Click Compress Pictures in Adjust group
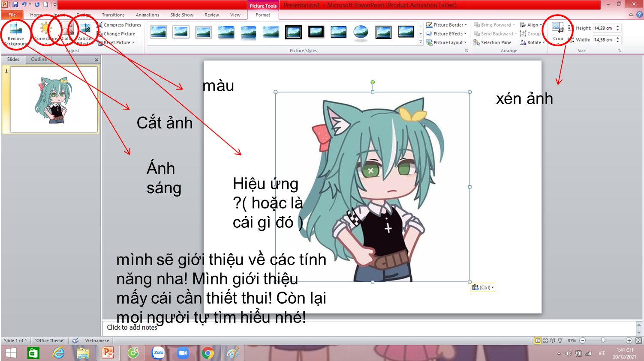This screenshot has width=644, height=361. 119,25
